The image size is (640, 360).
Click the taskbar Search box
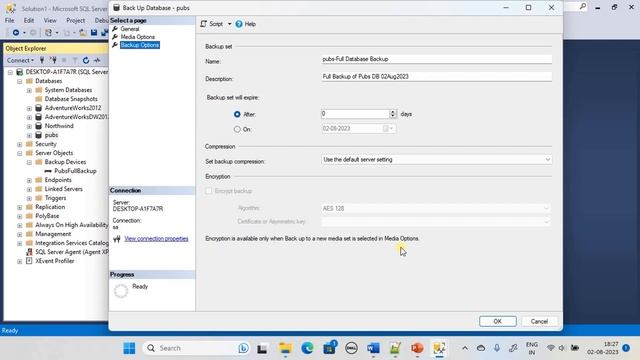click(197, 348)
